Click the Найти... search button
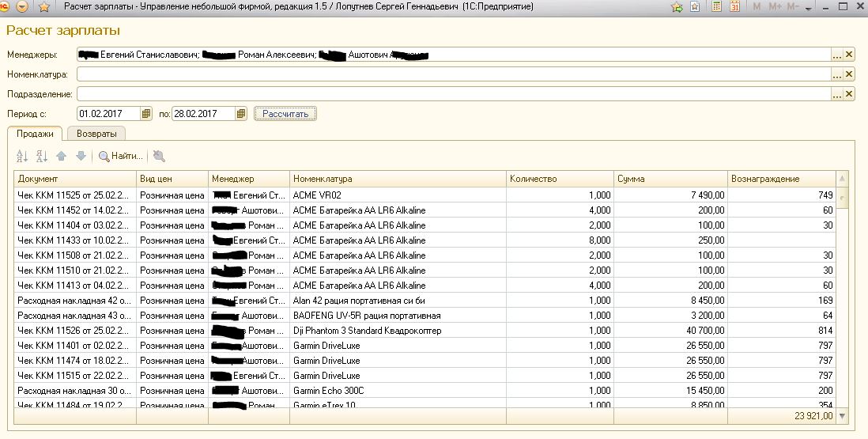The height and width of the screenshot is (439, 868). point(121,156)
